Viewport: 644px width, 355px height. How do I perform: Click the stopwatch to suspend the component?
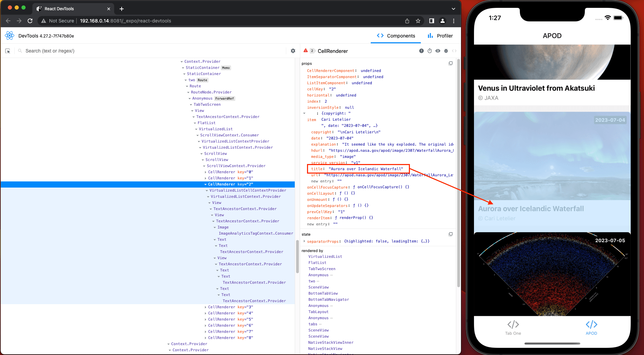click(x=430, y=51)
